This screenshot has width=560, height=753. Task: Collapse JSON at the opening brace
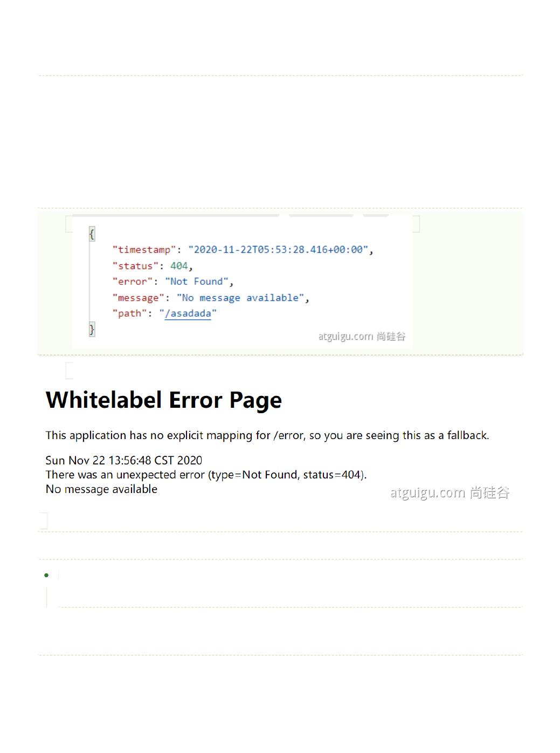point(92,234)
